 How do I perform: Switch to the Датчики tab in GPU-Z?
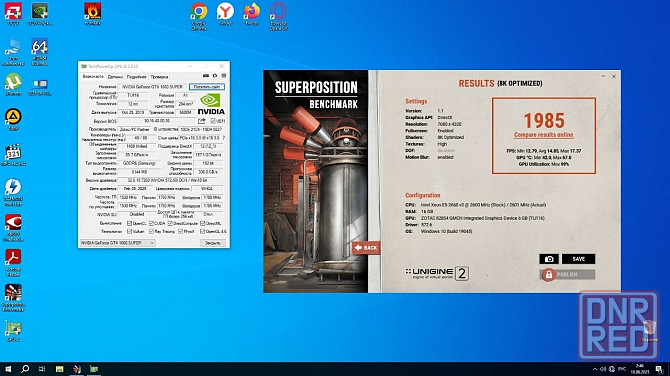pos(115,77)
